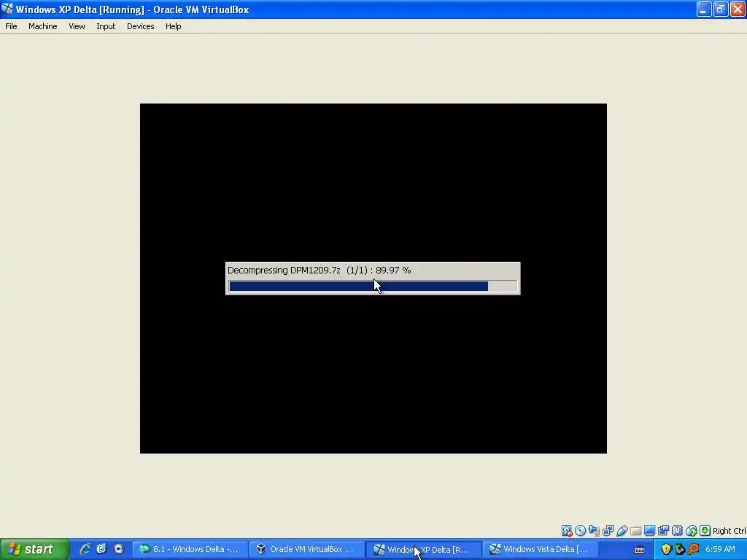Click the decompressing progress bar
The image size is (747, 560).
tap(373, 286)
